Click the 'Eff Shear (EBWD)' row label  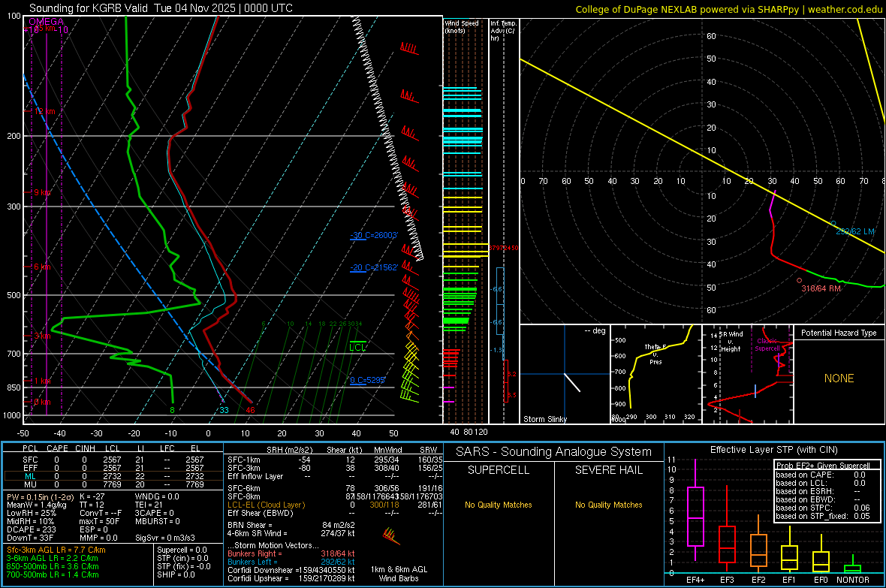click(x=261, y=513)
